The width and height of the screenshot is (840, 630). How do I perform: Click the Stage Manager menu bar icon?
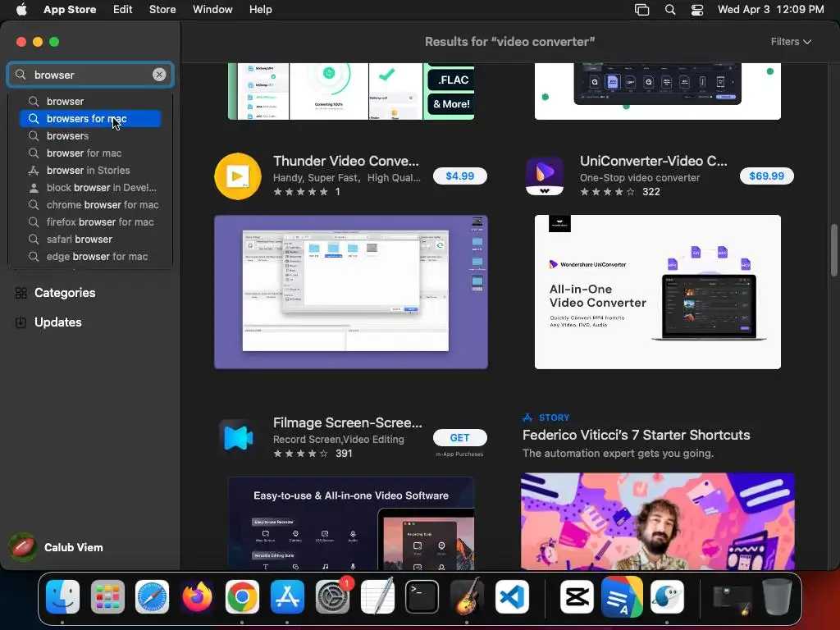coord(641,10)
